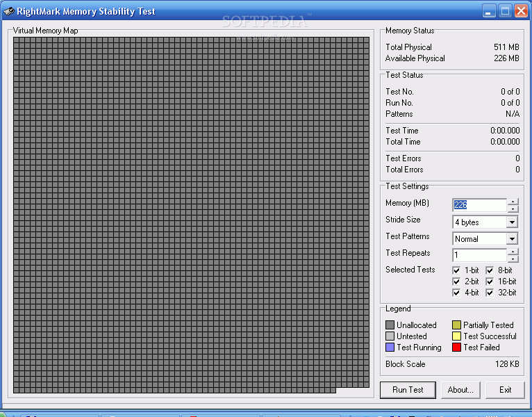Screen dimensions: 532x417
Task: Click the 'Total Physical' label
Action: pyautogui.click(x=408, y=47)
